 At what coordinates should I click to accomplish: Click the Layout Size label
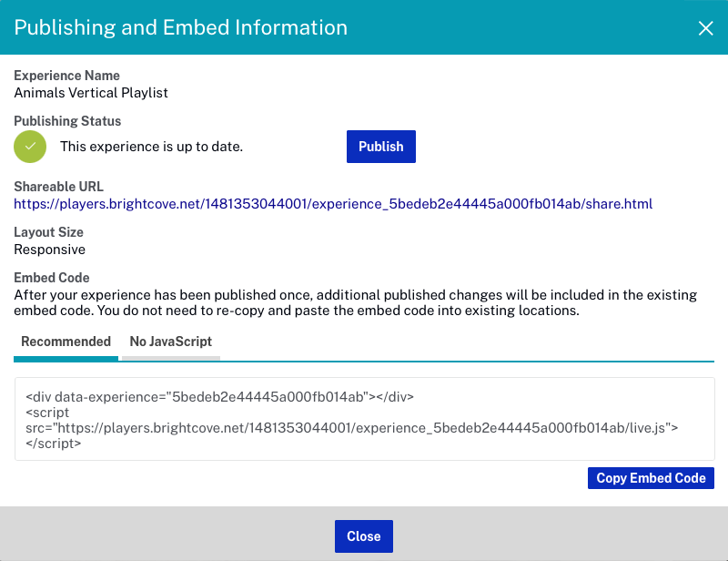[x=49, y=232]
